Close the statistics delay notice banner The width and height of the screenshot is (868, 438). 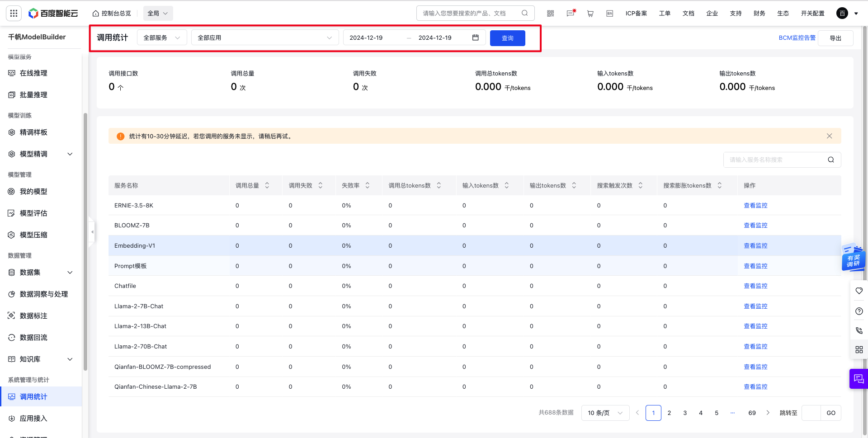(829, 136)
